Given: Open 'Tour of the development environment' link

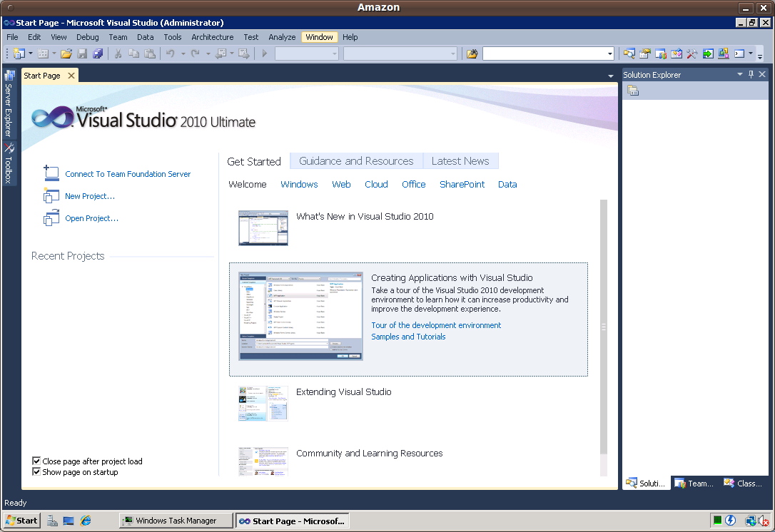Looking at the screenshot, I should point(436,325).
